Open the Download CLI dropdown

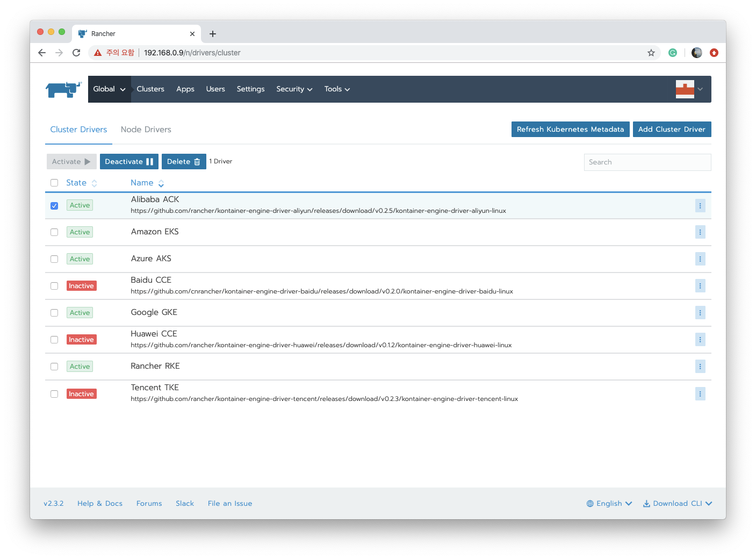[678, 504]
